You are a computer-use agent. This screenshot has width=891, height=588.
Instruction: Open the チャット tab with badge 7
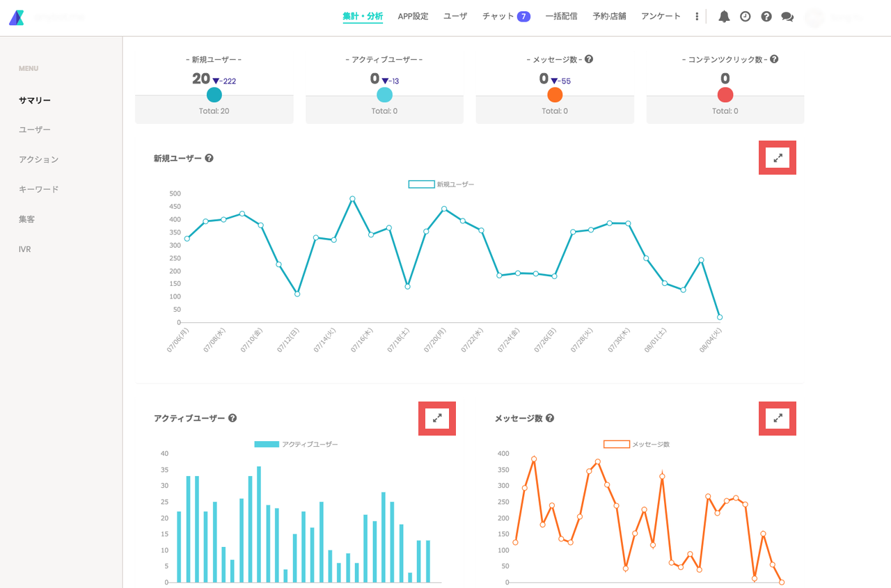click(x=506, y=16)
